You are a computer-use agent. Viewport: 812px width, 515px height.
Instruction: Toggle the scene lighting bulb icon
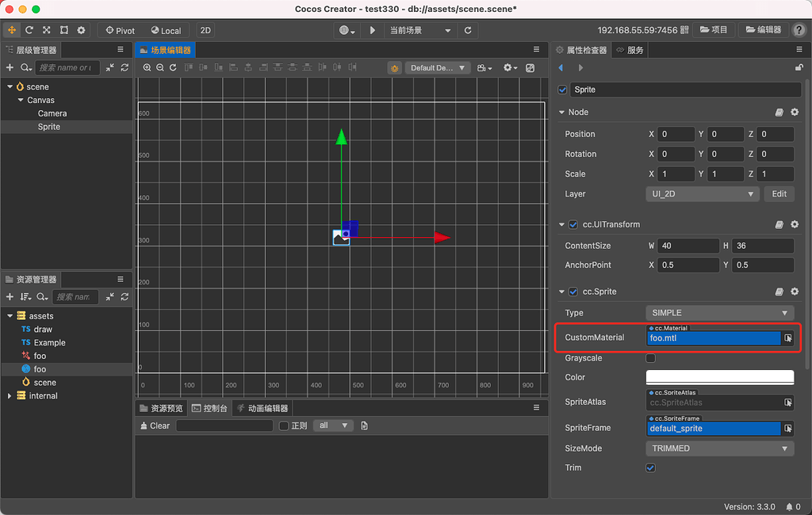(x=394, y=67)
